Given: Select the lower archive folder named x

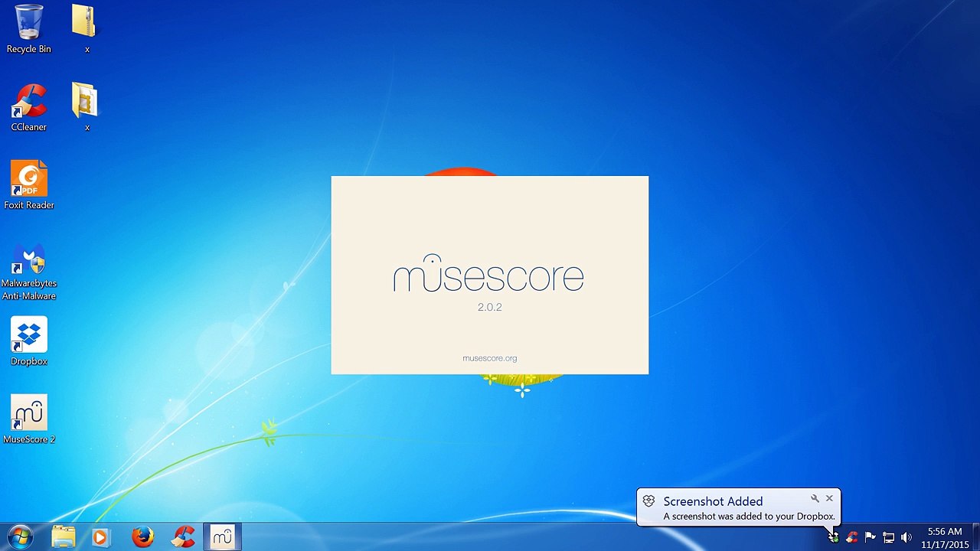Looking at the screenshot, I should [86, 107].
